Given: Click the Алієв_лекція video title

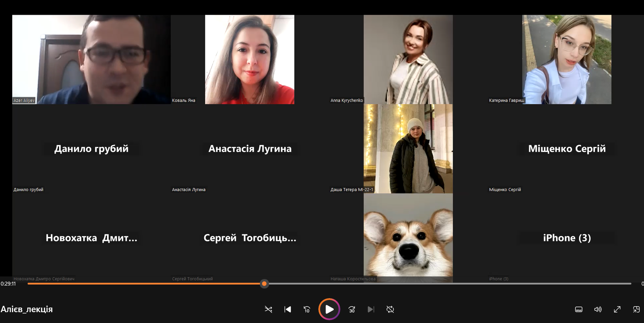Looking at the screenshot, I should click(x=27, y=309).
